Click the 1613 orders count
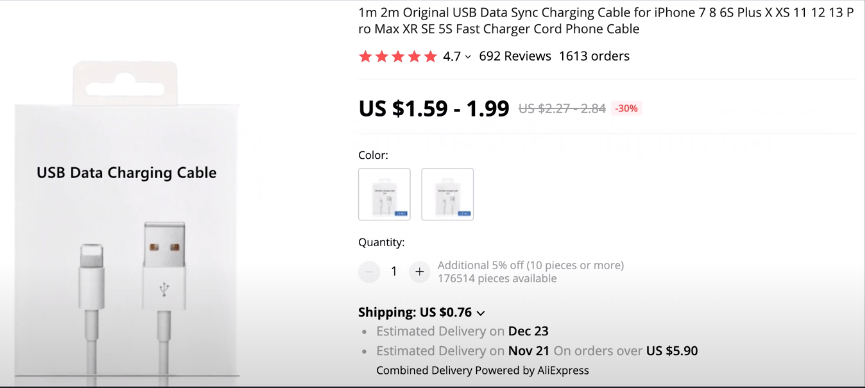The height and width of the screenshot is (388, 865). click(x=594, y=56)
